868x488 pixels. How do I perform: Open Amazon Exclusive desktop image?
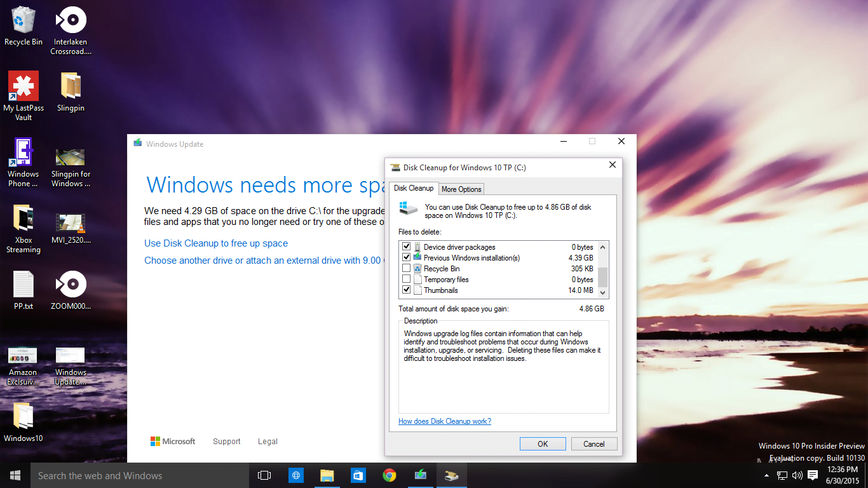(x=23, y=367)
